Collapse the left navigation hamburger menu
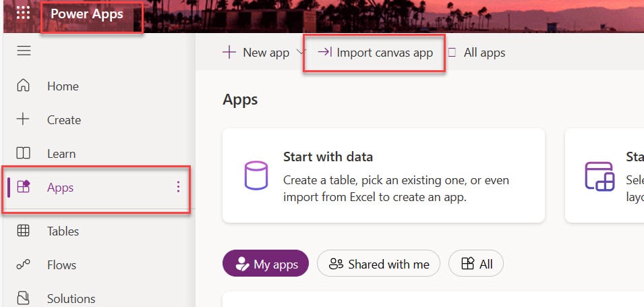 24,51
